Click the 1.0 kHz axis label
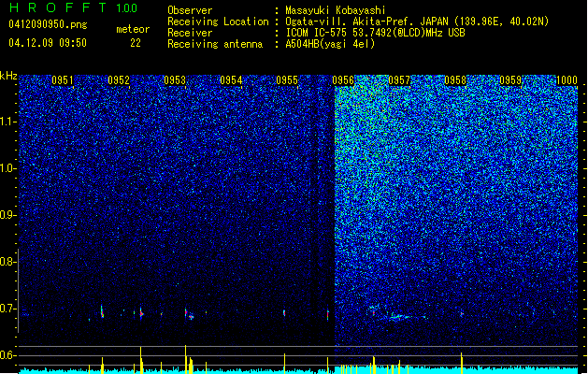 click(x=8, y=168)
